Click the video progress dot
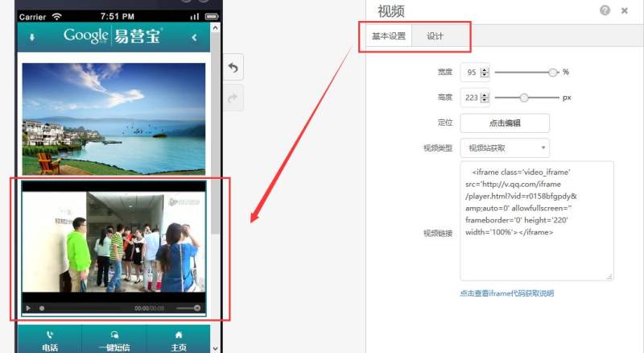 tap(42, 308)
